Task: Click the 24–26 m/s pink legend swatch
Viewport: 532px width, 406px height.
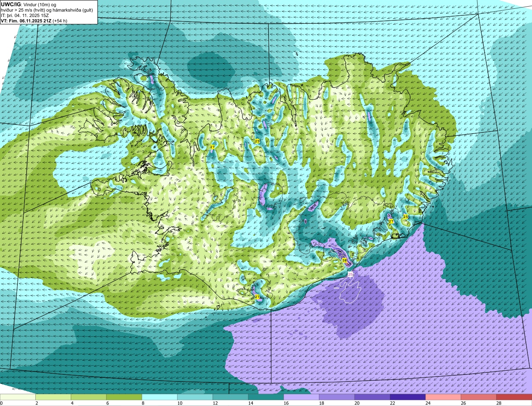Action: click(443, 397)
